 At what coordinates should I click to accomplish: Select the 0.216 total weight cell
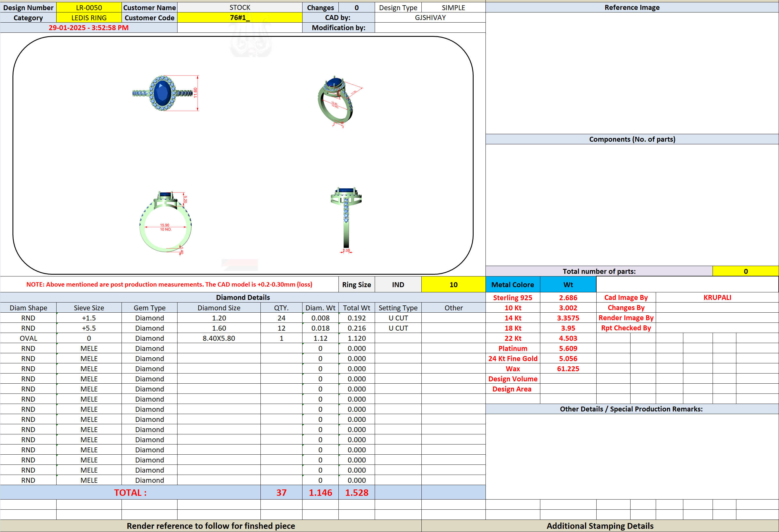357,328
